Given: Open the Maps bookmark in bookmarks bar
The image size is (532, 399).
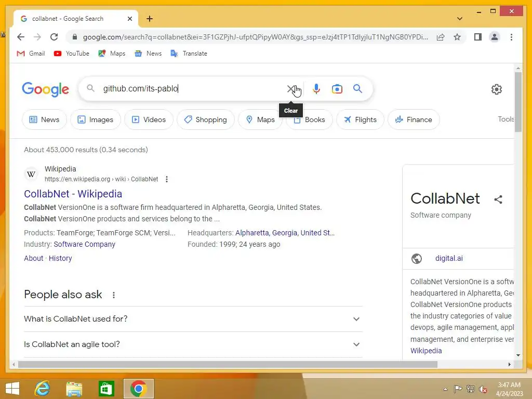Looking at the screenshot, I should click(112, 54).
